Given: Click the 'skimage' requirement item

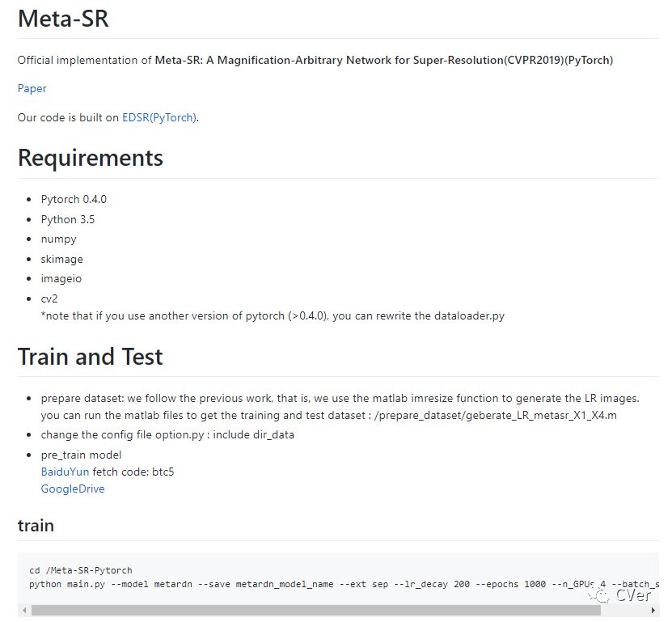Looking at the screenshot, I should (61, 259).
